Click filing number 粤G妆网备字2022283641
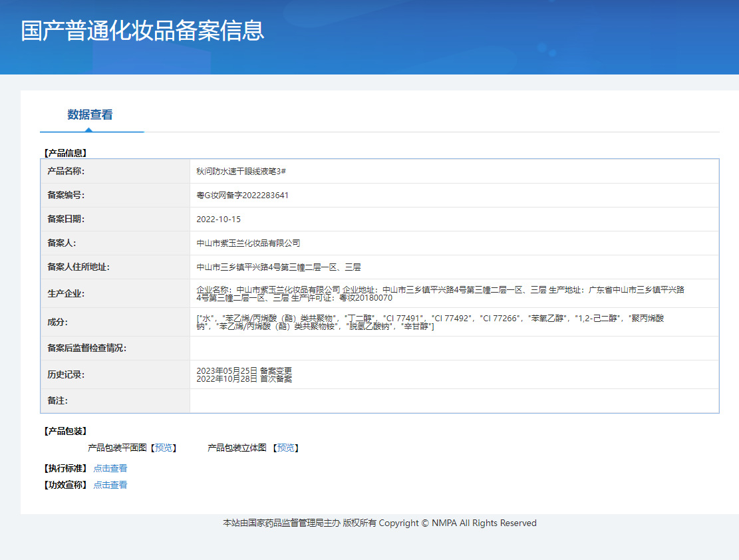This screenshot has width=739, height=560. click(x=242, y=196)
